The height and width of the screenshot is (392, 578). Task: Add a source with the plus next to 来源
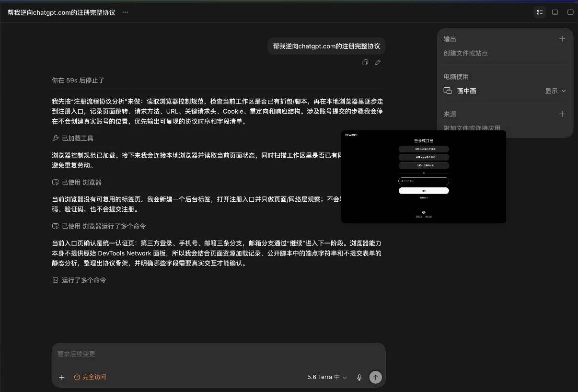[x=562, y=114]
